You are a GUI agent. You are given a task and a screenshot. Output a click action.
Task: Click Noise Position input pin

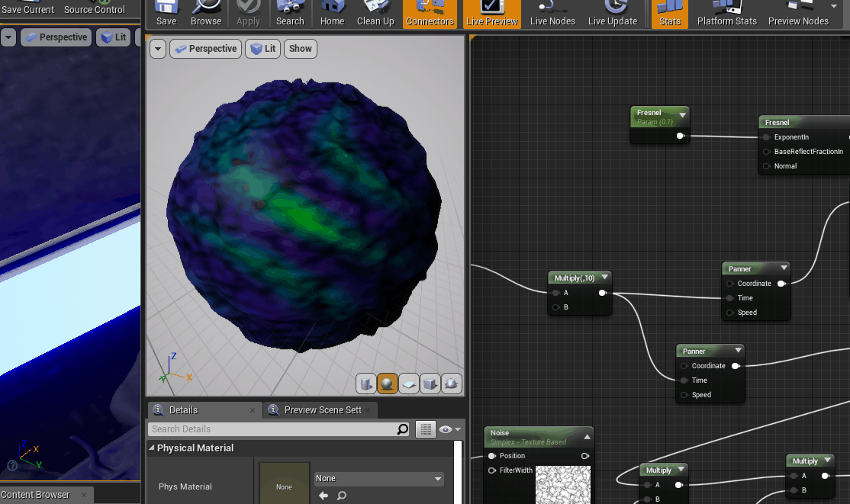tap(492, 456)
